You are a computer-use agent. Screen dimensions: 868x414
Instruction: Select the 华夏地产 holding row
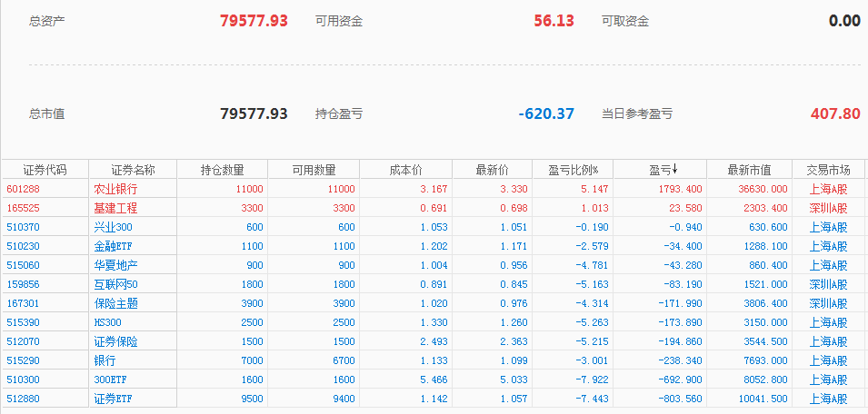point(433,265)
